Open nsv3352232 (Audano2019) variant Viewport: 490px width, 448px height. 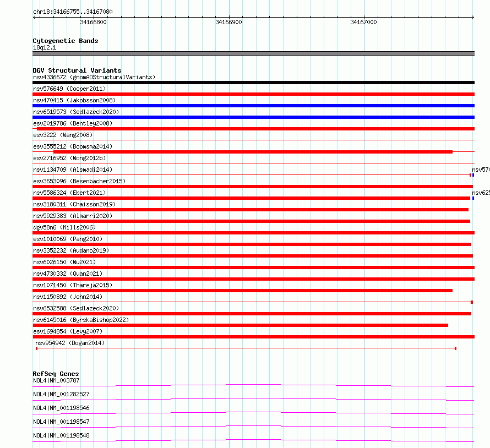point(71,250)
